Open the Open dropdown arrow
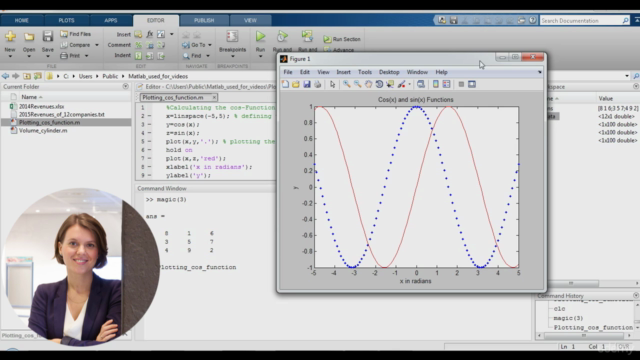Screen dimensions: 640x360 pos(29,56)
